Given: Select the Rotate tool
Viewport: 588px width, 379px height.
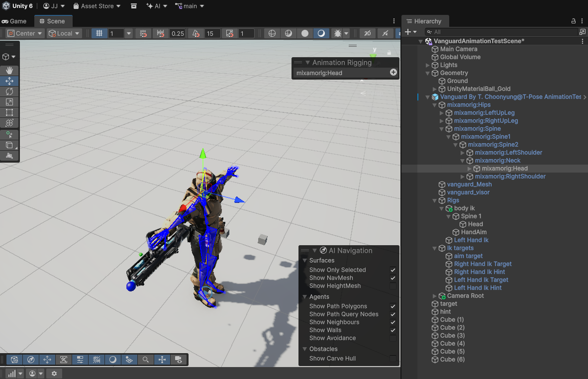Looking at the screenshot, I should [x=9, y=91].
